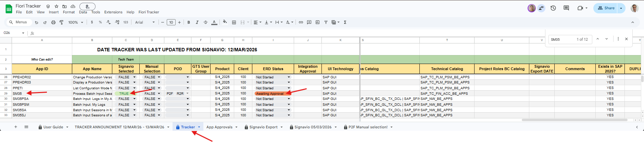Star the Fiori Tracker document

tap(56, 6)
